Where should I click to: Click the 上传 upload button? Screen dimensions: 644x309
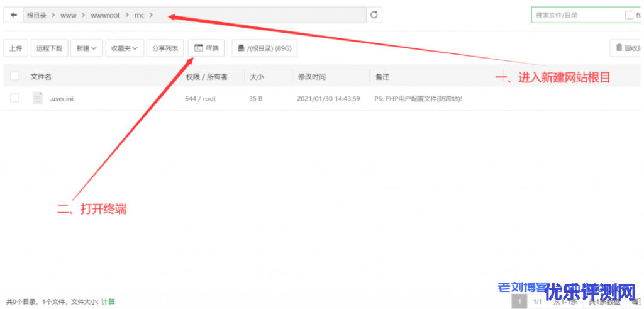16,48
